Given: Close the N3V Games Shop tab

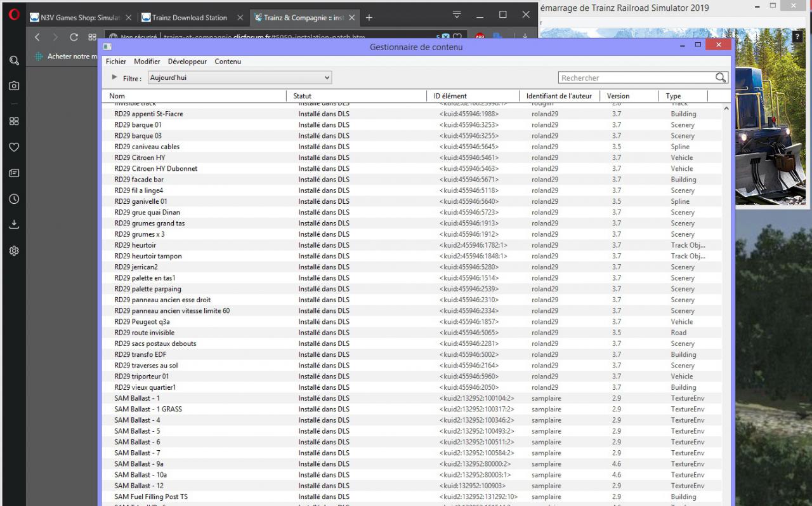Looking at the screenshot, I should tap(129, 18).
